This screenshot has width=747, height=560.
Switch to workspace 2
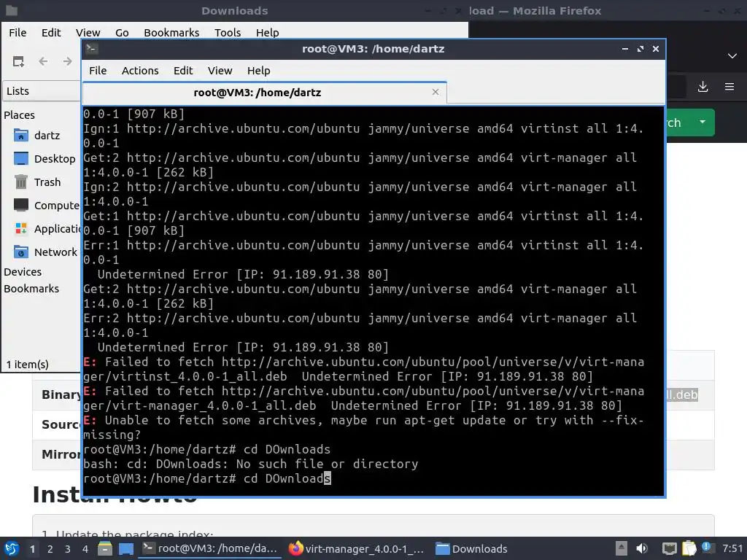[50, 549]
